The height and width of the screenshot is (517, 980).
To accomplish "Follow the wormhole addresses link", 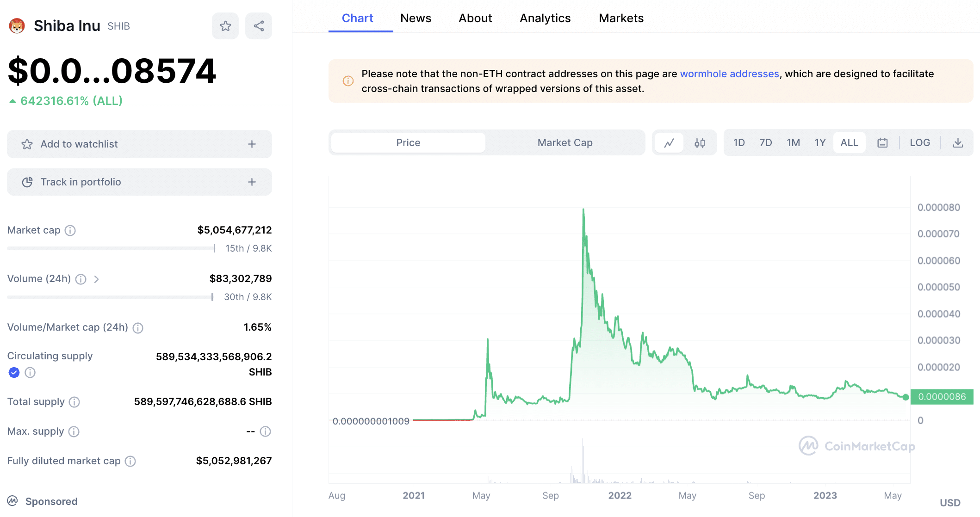I will pos(729,74).
